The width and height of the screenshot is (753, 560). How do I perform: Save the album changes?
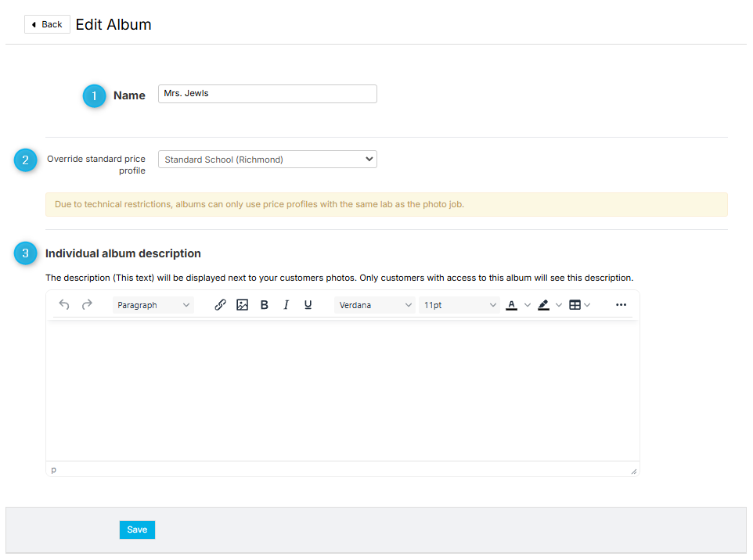click(x=137, y=529)
